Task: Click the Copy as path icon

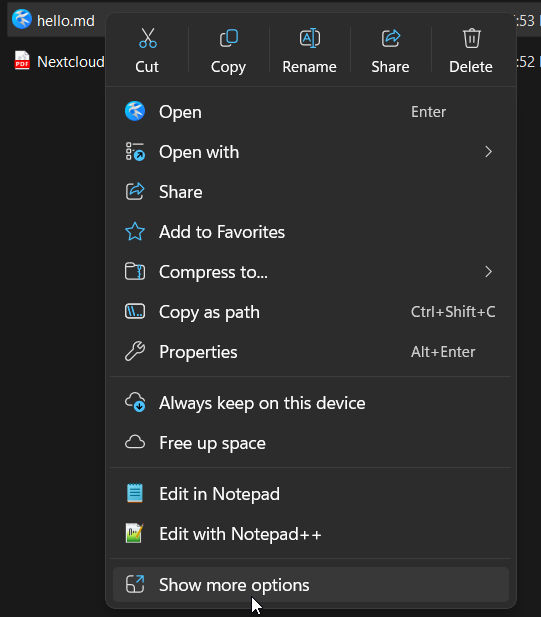Action: coord(135,312)
